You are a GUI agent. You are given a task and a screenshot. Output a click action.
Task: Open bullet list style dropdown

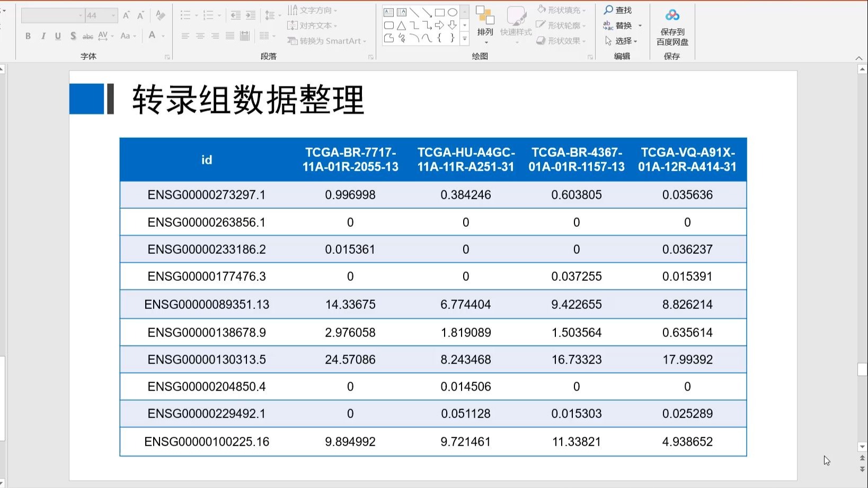tap(197, 15)
